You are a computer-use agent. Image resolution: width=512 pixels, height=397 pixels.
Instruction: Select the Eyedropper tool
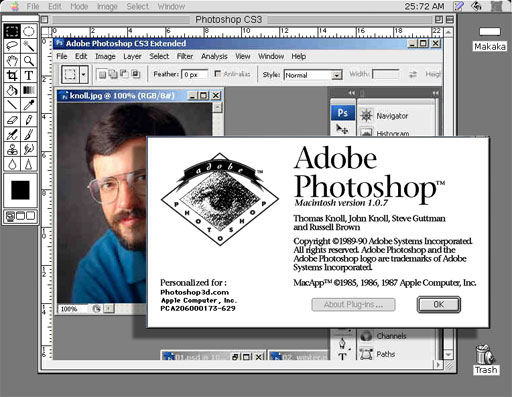[x=29, y=105]
